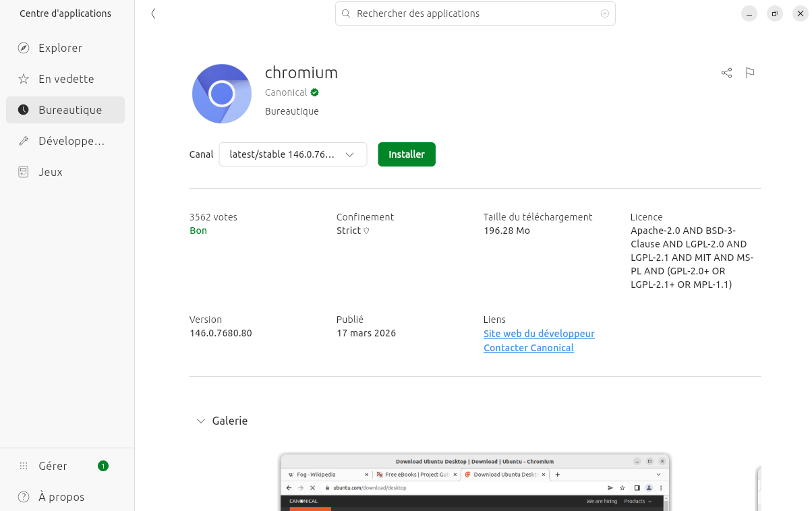Image resolution: width=812 pixels, height=511 pixels.
Task: Clear search with the X icon
Action: coord(604,13)
